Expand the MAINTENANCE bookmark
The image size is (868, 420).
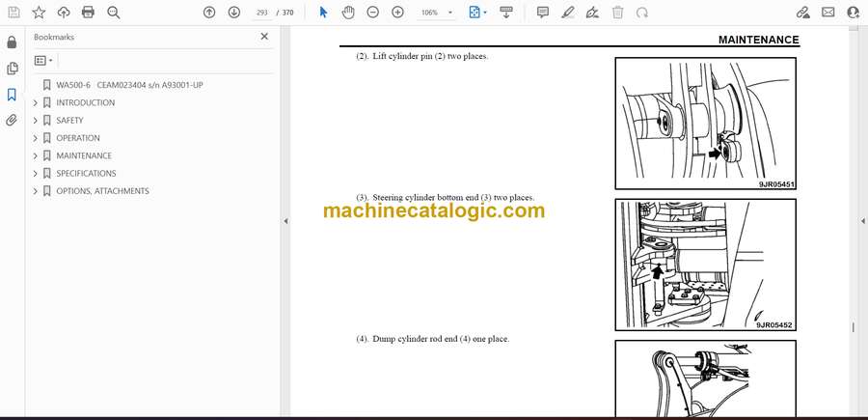click(x=36, y=155)
